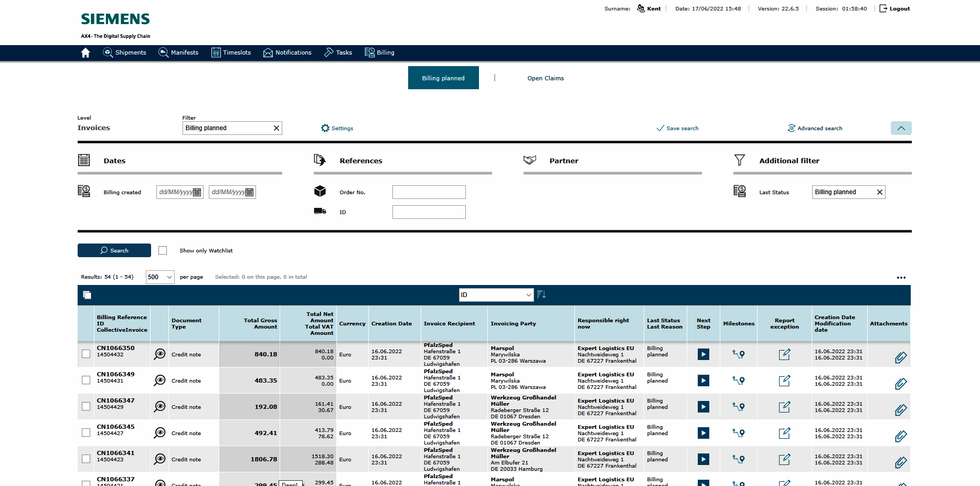
Task: Click the Next Step arrow for CN1066350
Action: (x=703, y=354)
